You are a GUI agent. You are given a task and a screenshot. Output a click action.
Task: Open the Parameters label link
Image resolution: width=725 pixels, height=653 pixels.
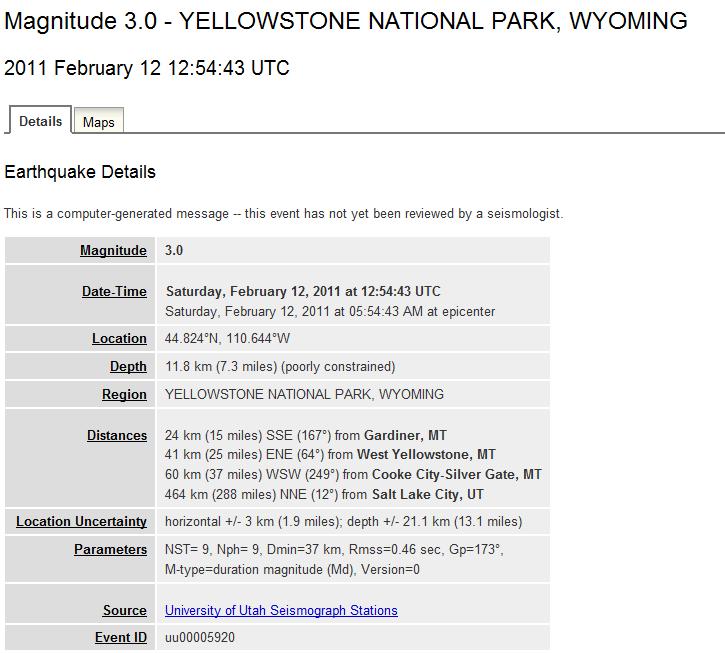tap(110, 549)
